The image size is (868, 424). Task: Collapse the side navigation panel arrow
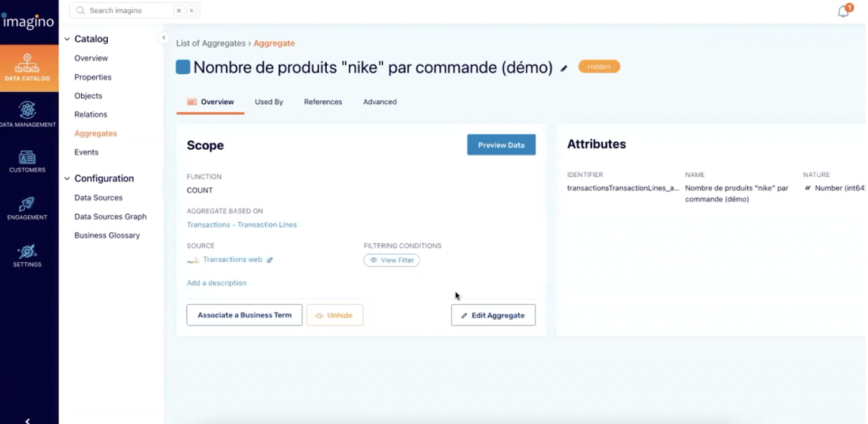pos(164,38)
